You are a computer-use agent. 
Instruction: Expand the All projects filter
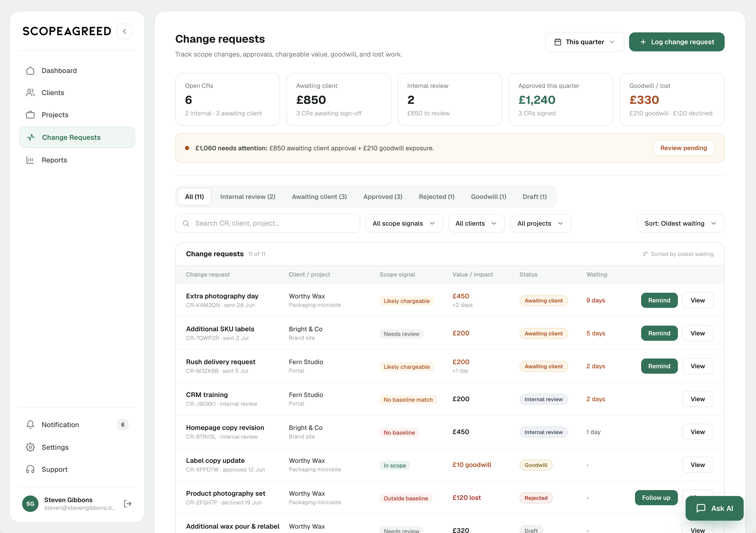coord(540,223)
